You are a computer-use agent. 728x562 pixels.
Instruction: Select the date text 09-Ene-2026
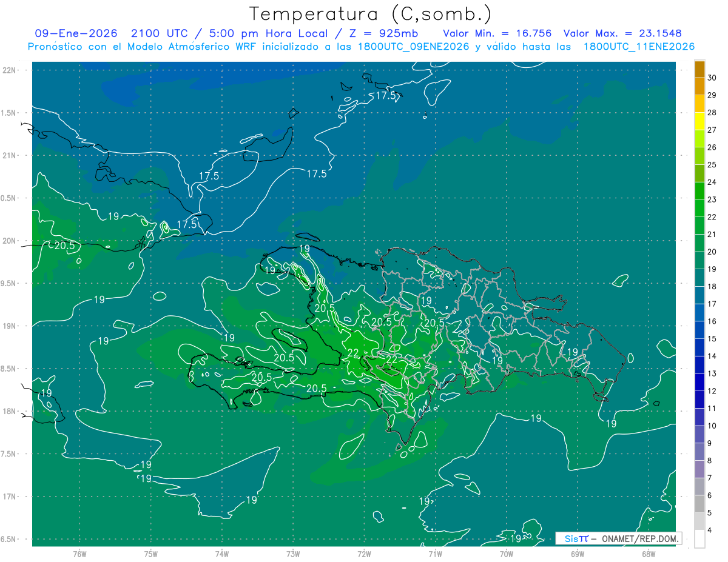[x=76, y=33]
